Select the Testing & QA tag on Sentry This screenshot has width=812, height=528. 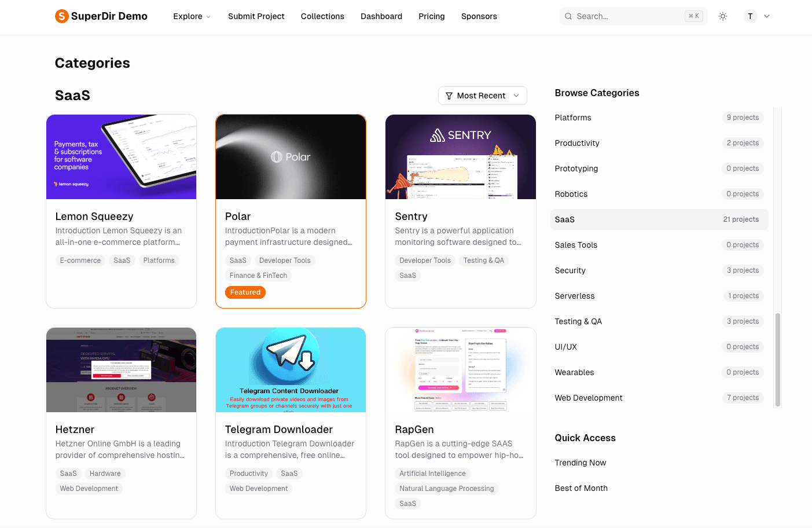pos(484,261)
